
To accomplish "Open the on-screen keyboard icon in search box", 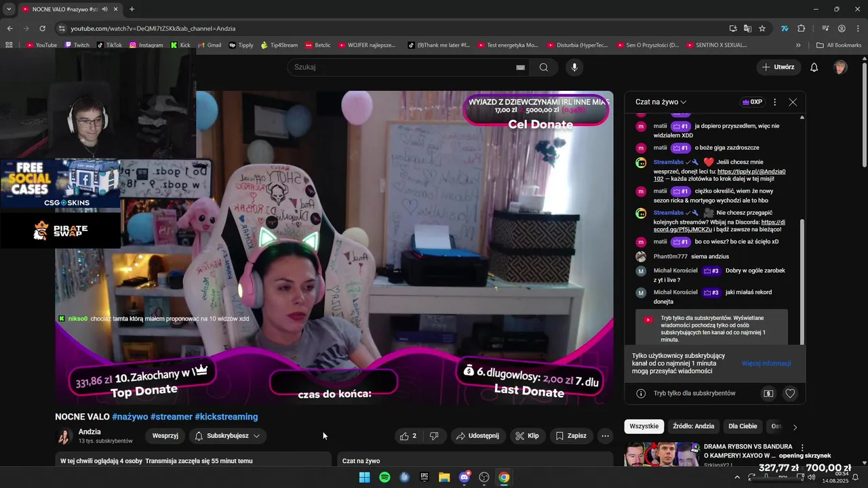I will (x=520, y=67).
